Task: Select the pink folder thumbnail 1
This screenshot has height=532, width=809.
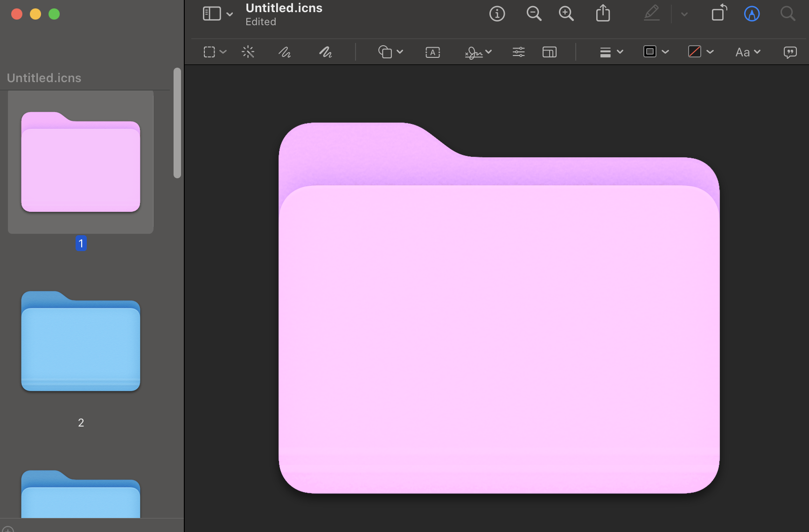Action: (81, 162)
